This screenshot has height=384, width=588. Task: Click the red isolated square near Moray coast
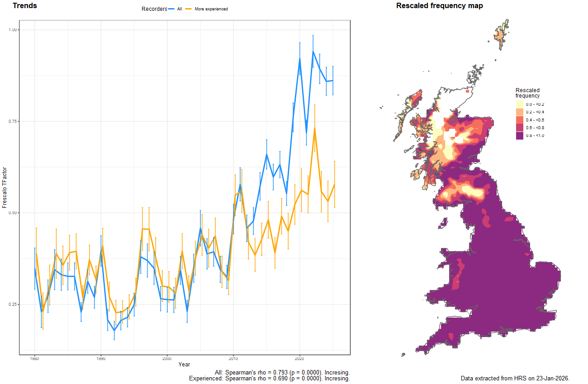pyautogui.click(x=468, y=90)
